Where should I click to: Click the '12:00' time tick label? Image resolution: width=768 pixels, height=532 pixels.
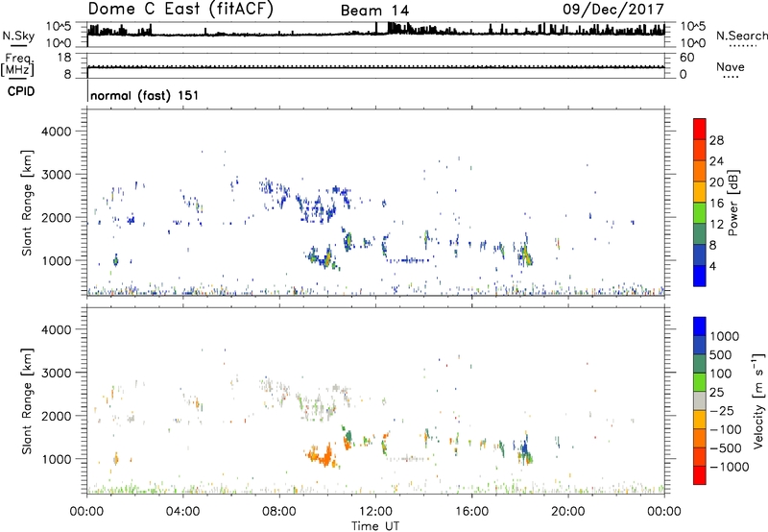pos(375,512)
